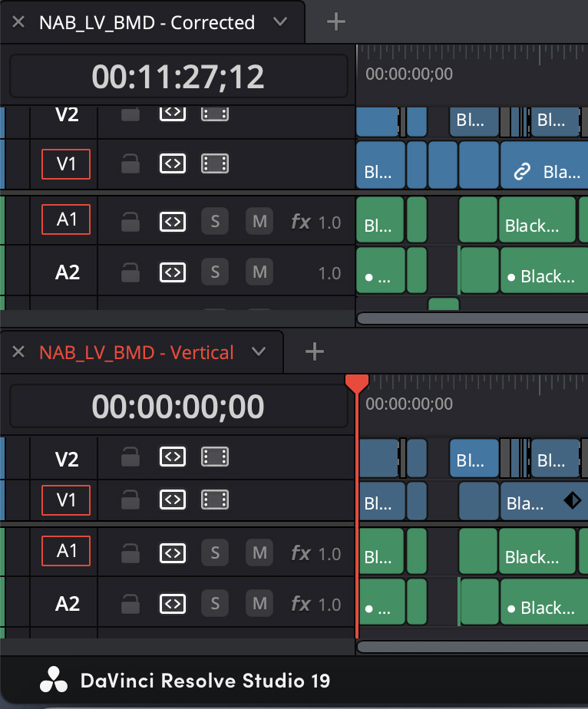588x709 pixels.
Task: Select 'Black...' clip on Corrected A1
Action: 537,219
